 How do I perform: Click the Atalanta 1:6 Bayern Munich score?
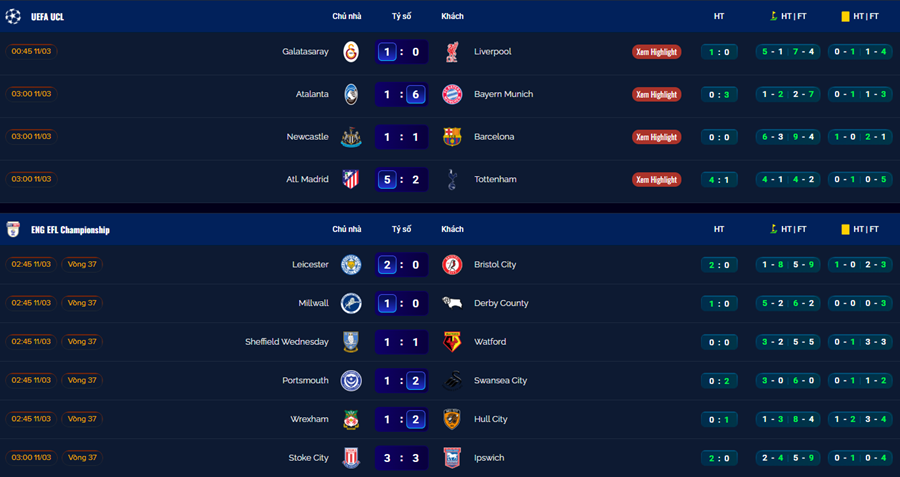point(402,94)
